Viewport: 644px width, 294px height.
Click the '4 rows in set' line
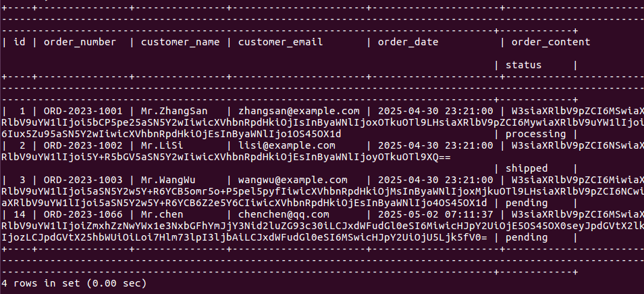coord(74,284)
